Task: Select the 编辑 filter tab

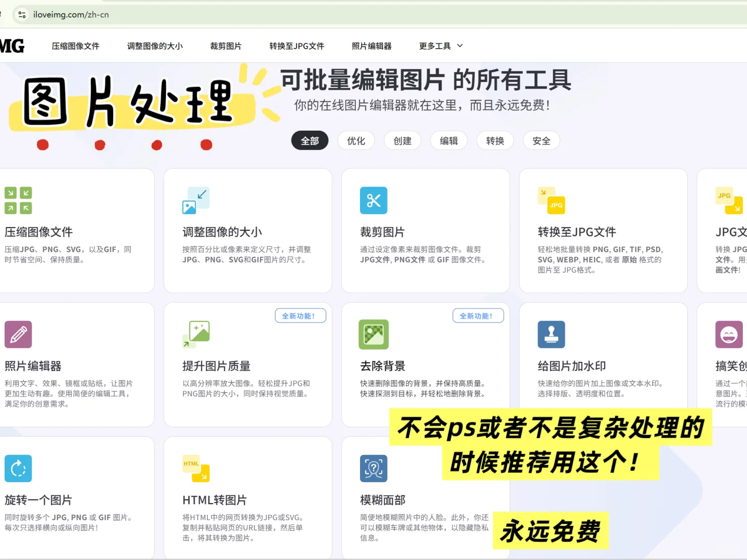Action: click(449, 141)
